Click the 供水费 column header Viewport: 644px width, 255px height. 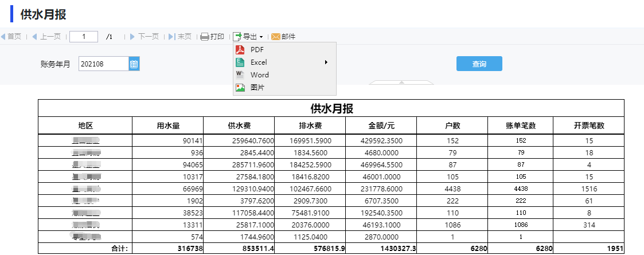(239, 125)
